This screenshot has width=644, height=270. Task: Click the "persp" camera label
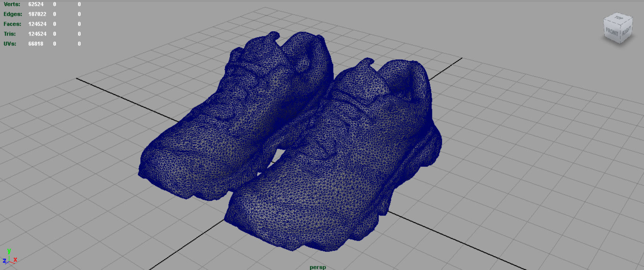click(318, 267)
